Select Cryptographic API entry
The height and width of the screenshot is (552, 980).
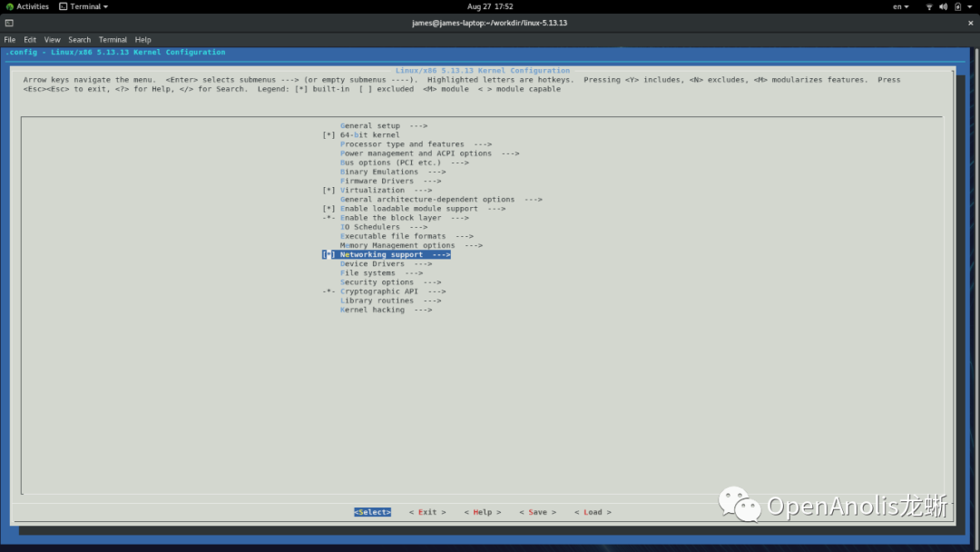(x=393, y=291)
